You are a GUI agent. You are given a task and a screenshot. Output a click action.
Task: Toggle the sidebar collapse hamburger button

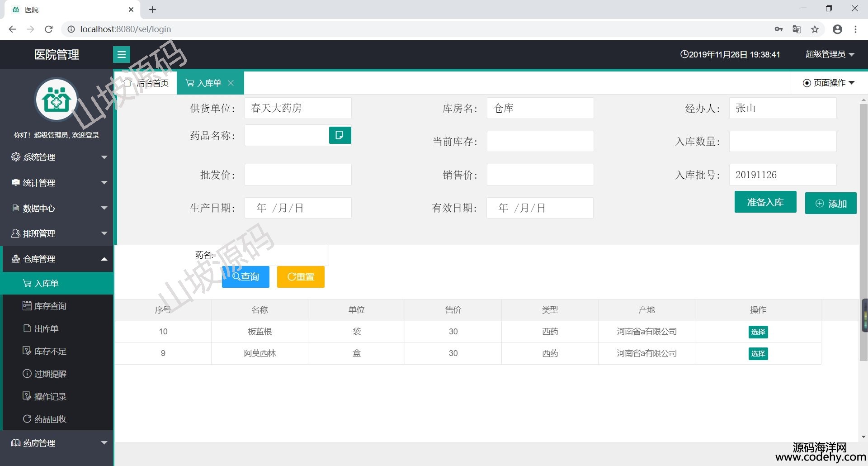click(x=121, y=55)
